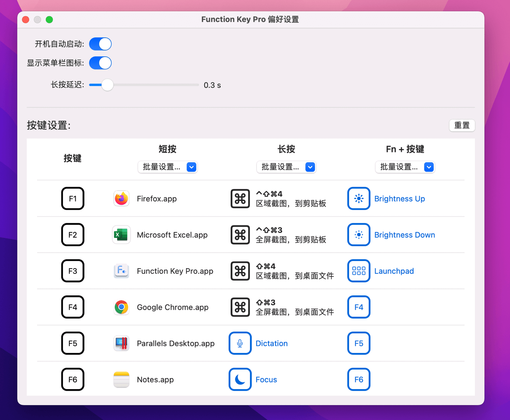This screenshot has width=510, height=420.
Task: Toggle 开机自动启动 off
Action: pos(100,44)
